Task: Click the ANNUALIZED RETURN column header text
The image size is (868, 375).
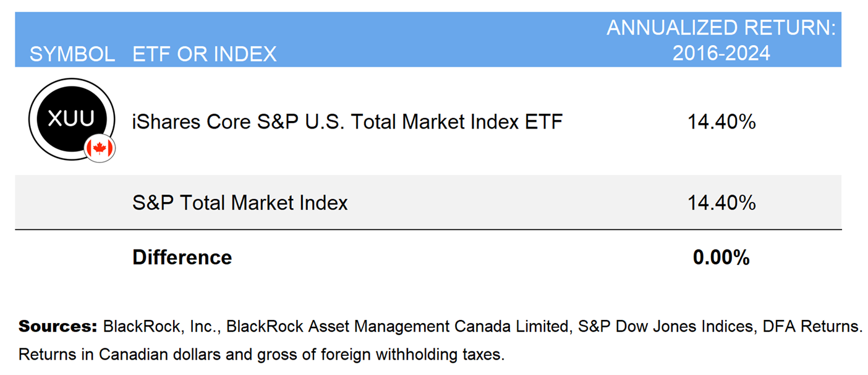Action: [721, 28]
